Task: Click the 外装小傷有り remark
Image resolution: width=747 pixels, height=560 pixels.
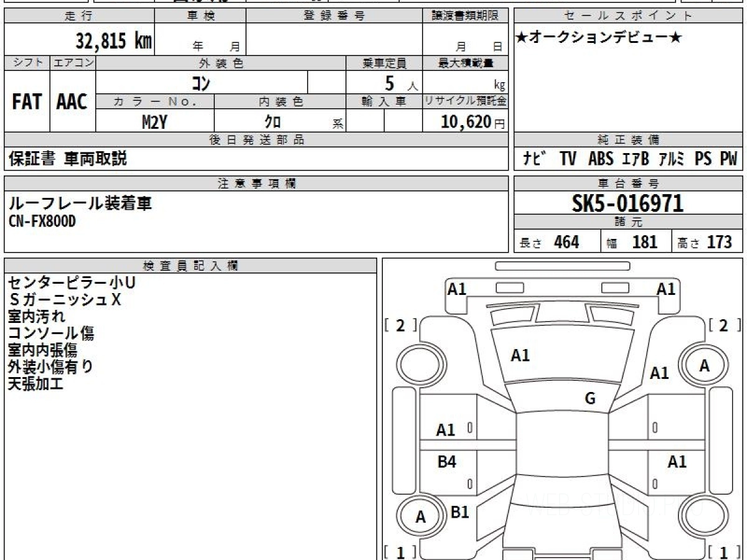Action: [x=50, y=367]
